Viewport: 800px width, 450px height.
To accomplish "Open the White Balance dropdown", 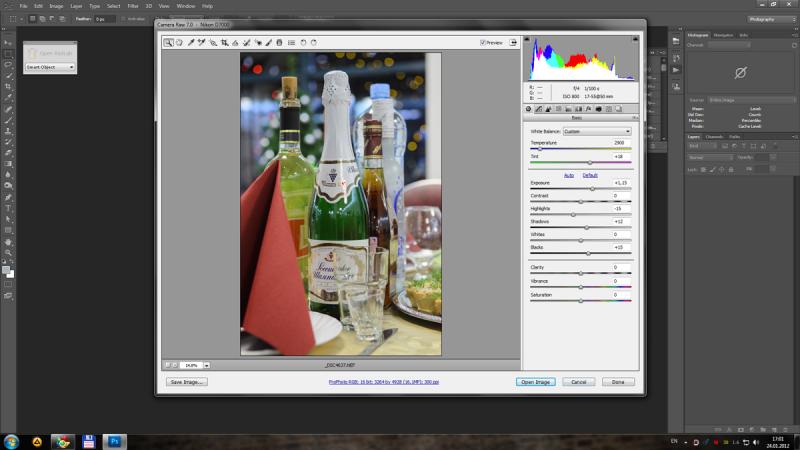I will (x=597, y=132).
